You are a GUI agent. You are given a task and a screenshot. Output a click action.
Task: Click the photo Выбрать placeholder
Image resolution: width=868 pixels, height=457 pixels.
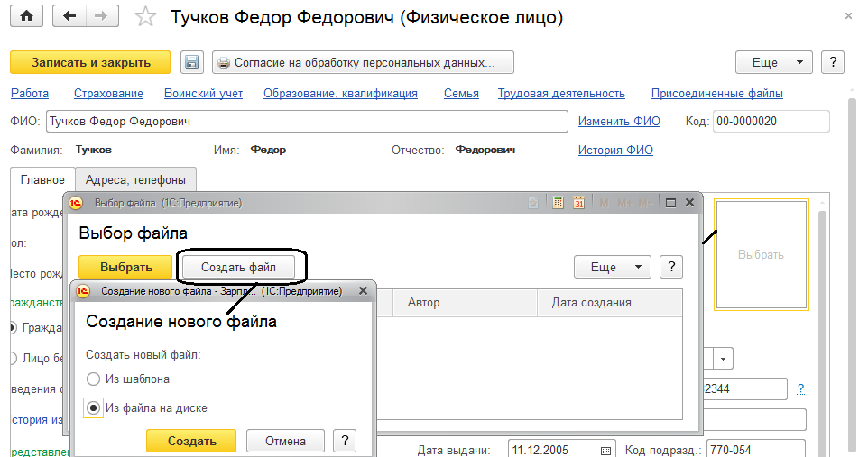(x=762, y=254)
